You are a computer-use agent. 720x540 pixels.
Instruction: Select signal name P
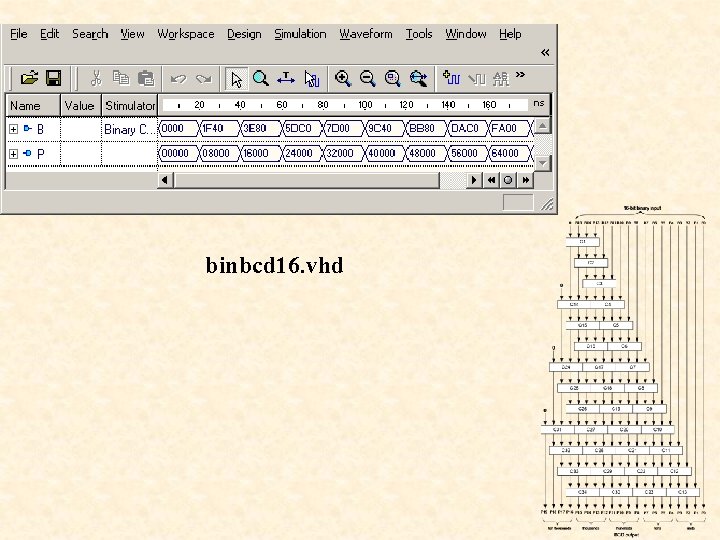coord(40,154)
